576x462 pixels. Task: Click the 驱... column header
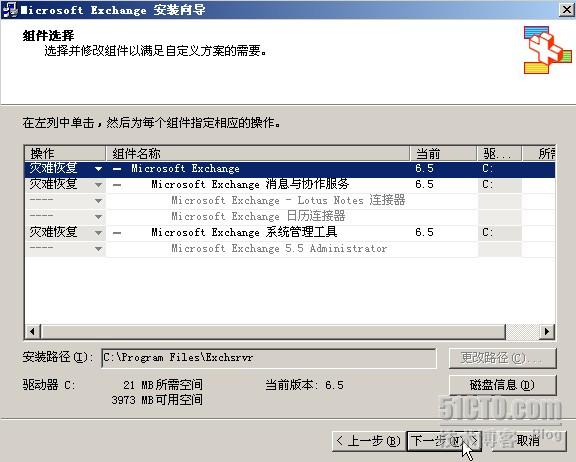(x=500, y=153)
